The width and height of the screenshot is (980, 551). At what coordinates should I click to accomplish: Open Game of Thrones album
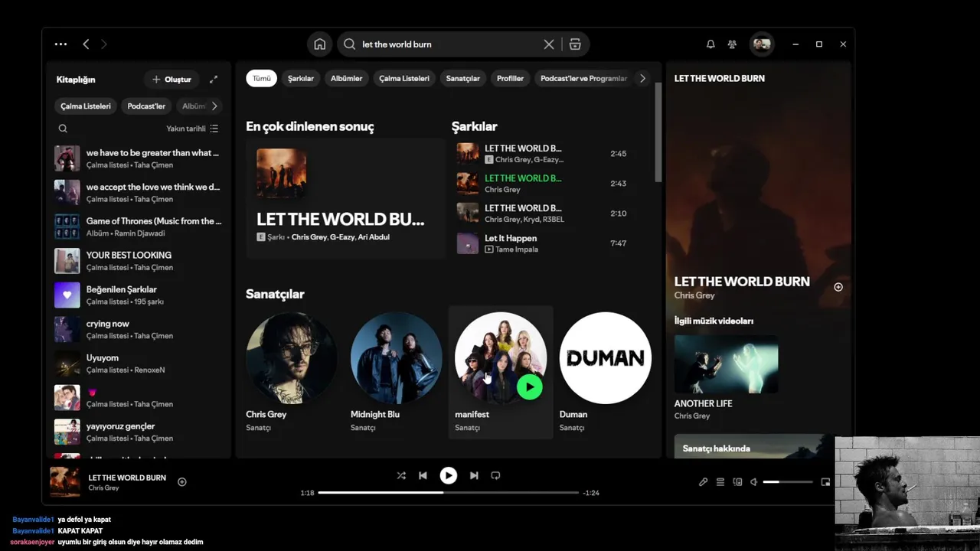click(x=138, y=227)
